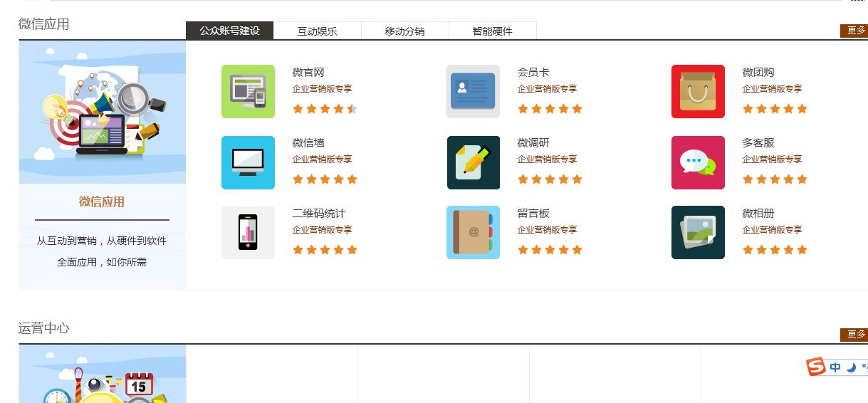Image resolution: width=868 pixels, height=403 pixels.
Task: Open the 微相册 photo album icon
Action: click(x=698, y=232)
